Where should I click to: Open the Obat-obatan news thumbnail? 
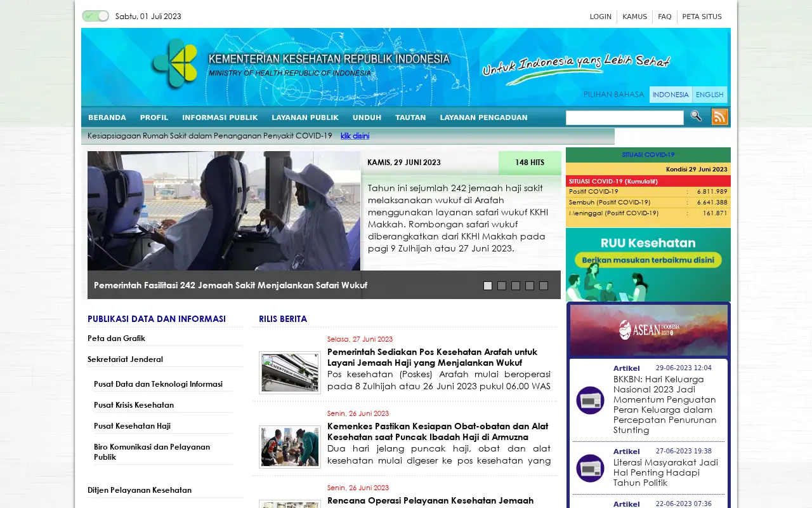[x=290, y=447]
